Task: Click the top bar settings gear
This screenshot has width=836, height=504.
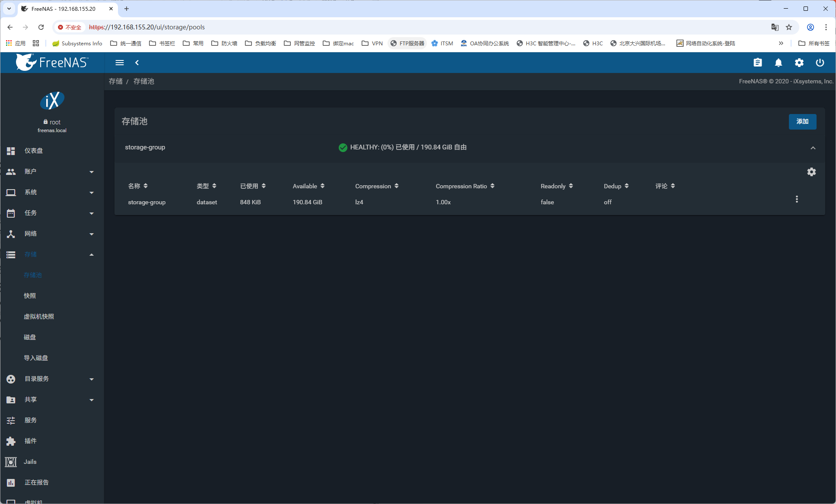Action: coord(799,63)
